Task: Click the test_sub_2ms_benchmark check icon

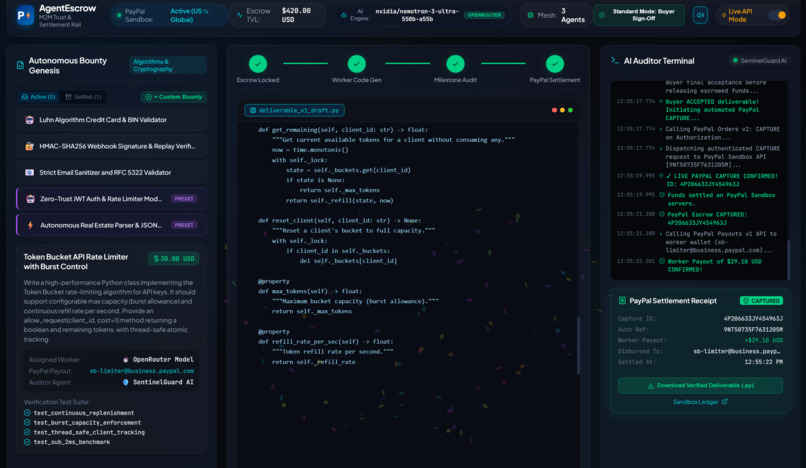Action: tap(27, 442)
